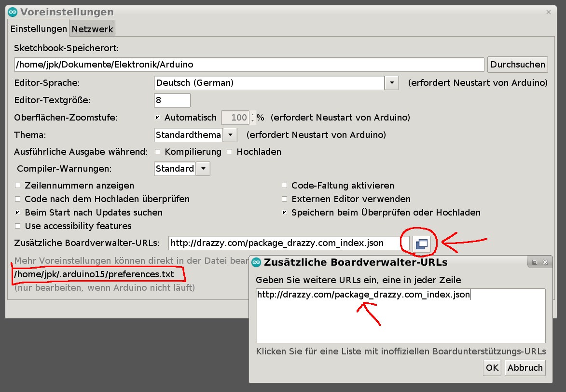Image resolution: width=566 pixels, height=392 pixels.
Task: Enable verbose output for Kompilierung
Action: tap(157, 152)
